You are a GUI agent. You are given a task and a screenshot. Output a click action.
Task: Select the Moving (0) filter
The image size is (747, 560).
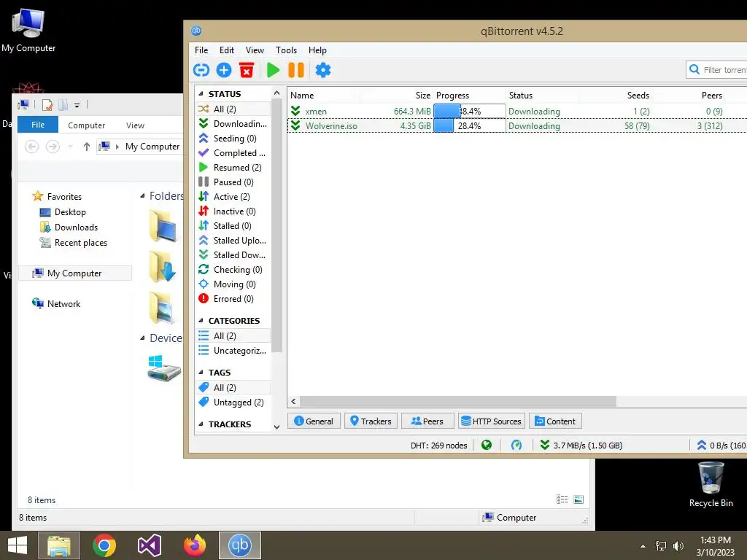(x=233, y=284)
